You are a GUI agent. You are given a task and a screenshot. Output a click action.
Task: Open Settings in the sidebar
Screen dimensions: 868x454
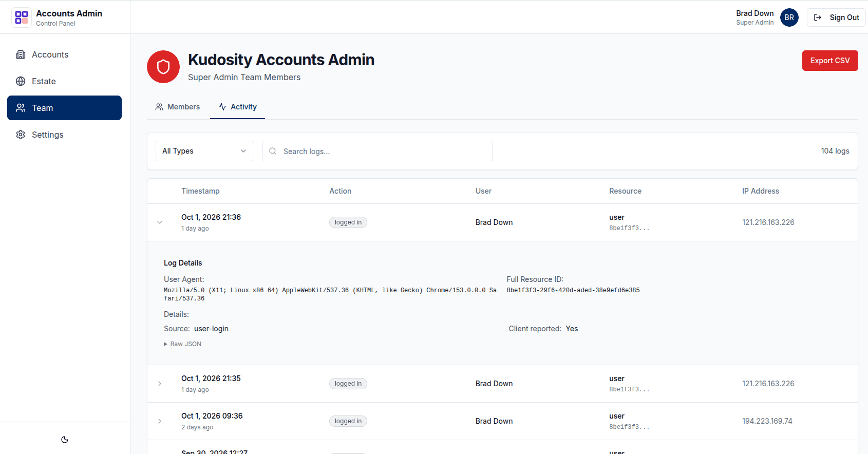[x=64, y=135]
